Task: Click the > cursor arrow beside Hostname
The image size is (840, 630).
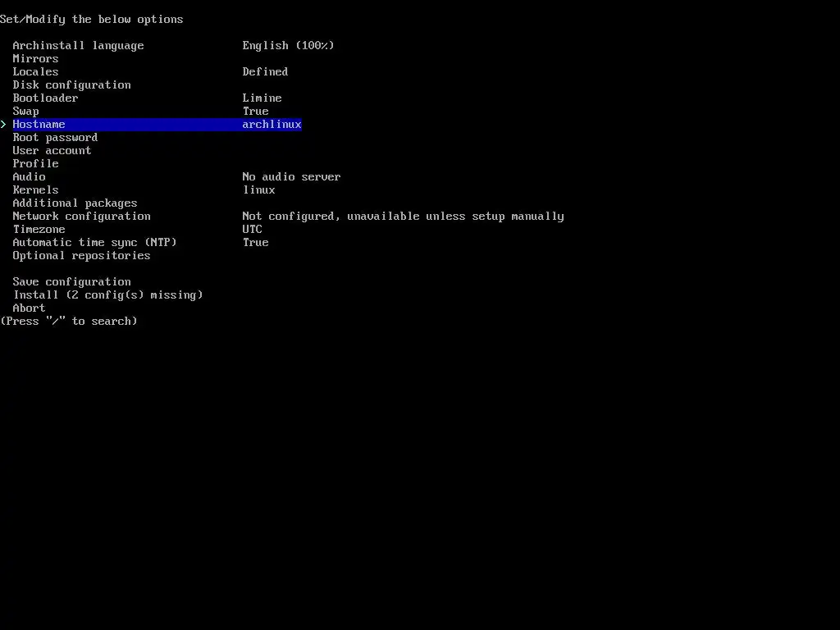Action: pos(4,125)
